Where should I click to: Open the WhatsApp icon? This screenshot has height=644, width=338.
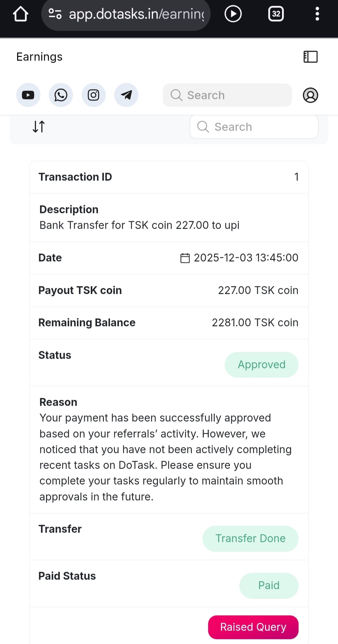[x=61, y=95]
